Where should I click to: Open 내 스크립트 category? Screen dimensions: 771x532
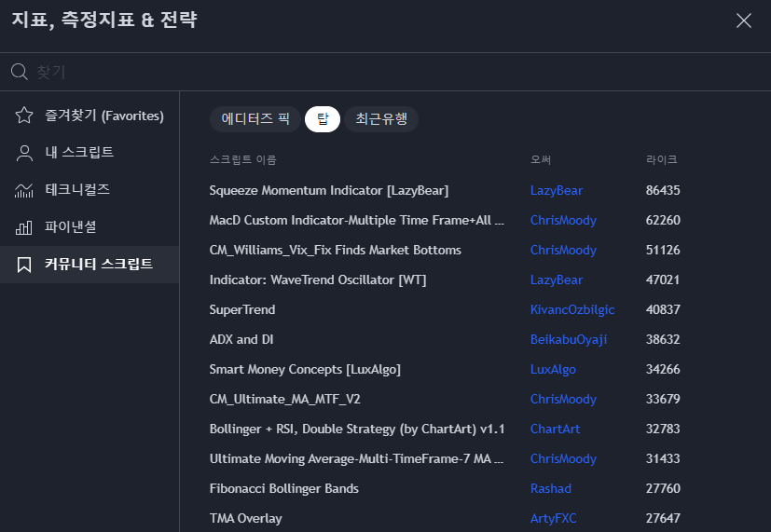click(x=89, y=153)
